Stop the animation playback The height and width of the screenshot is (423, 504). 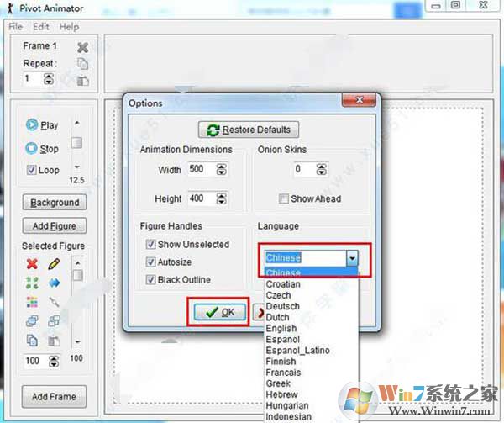(x=42, y=148)
